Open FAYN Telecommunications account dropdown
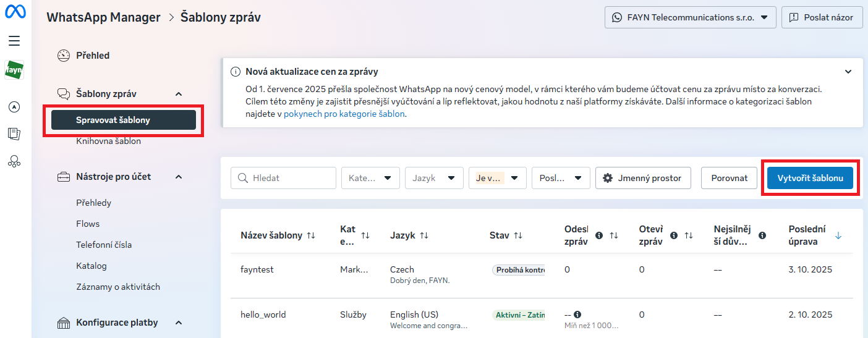This screenshot has width=868, height=338. (690, 18)
